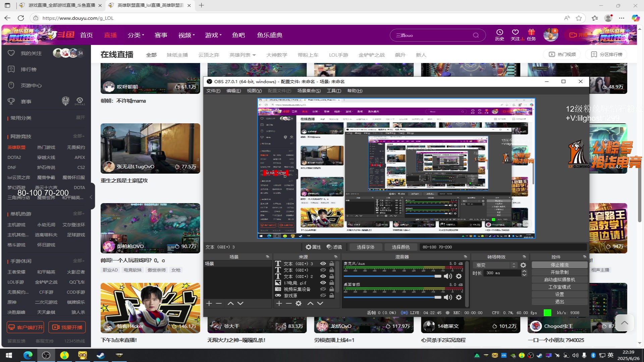The image size is (644, 362).
Task: Hide the 17电竞.gif source
Action: click(x=323, y=283)
